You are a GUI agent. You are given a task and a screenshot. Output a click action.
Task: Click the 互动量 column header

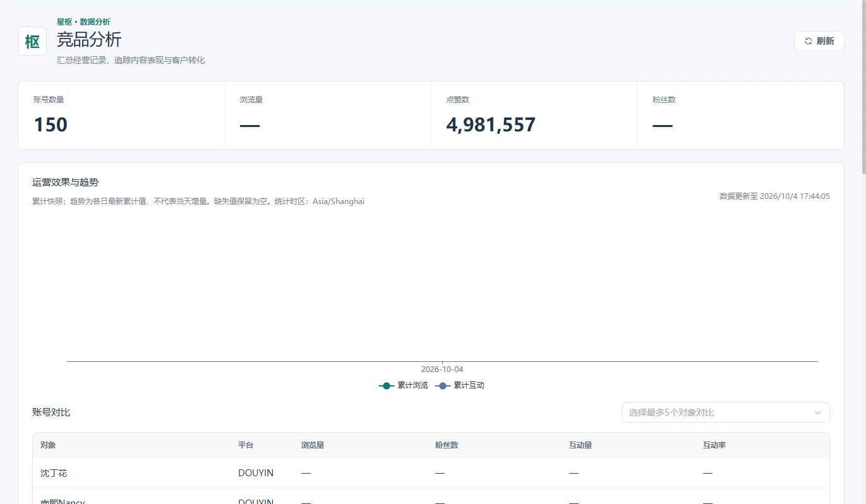580,445
